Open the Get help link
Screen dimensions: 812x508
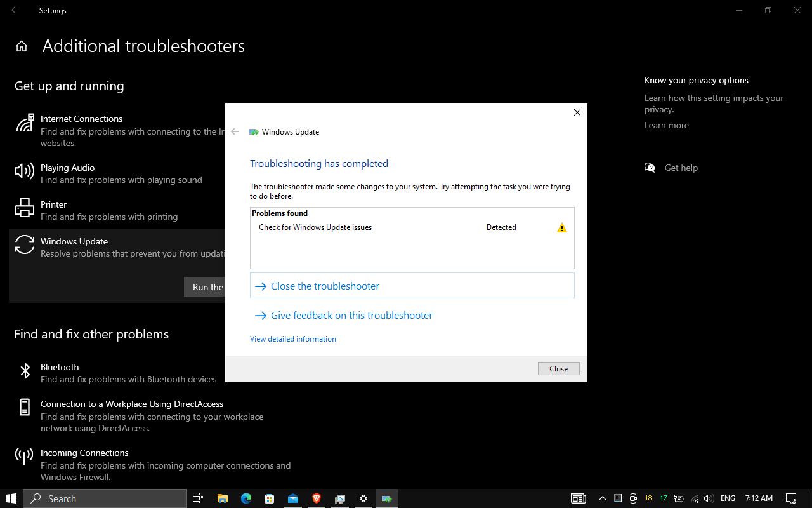(681, 168)
